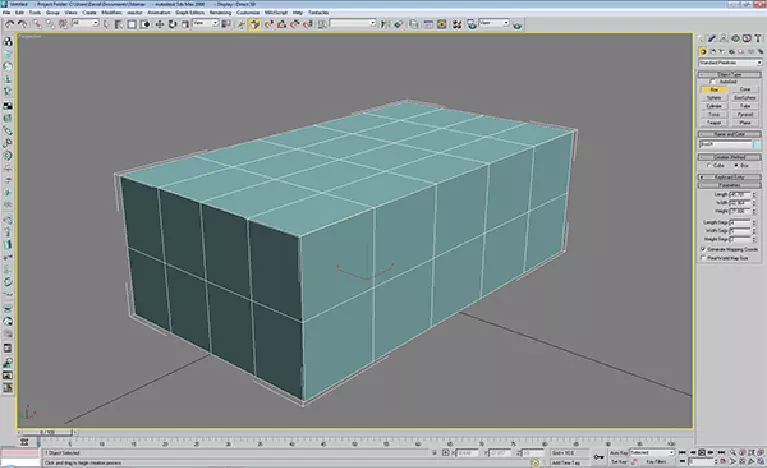
Task: Open the Modify panel tab icon
Action: (x=714, y=39)
